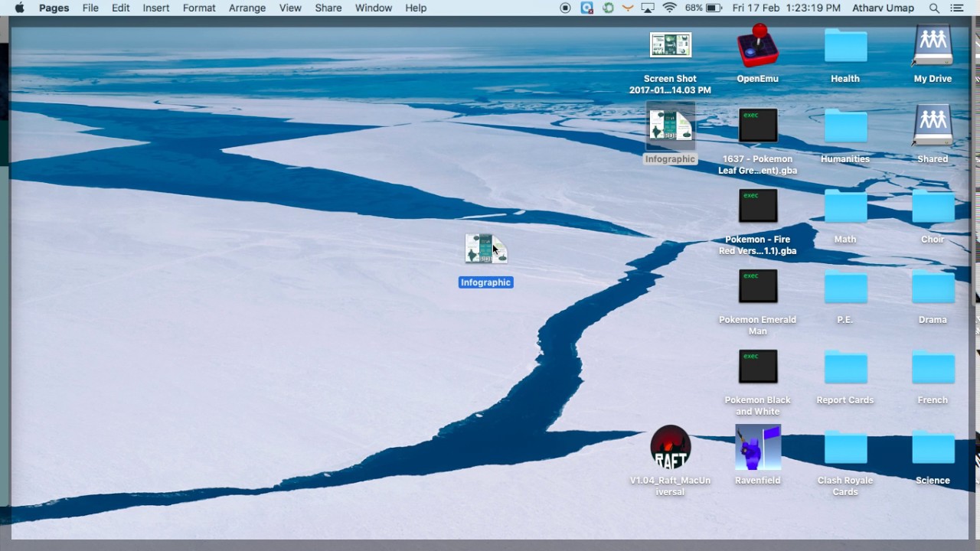Select the Humanities folder
The width and height of the screenshot is (980, 551).
845,127
